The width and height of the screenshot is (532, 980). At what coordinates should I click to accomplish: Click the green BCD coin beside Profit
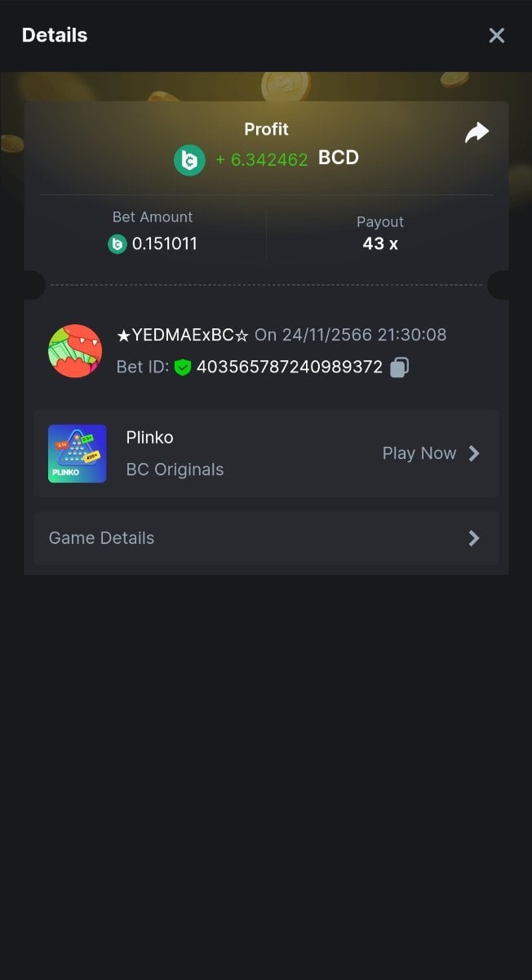point(189,159)
